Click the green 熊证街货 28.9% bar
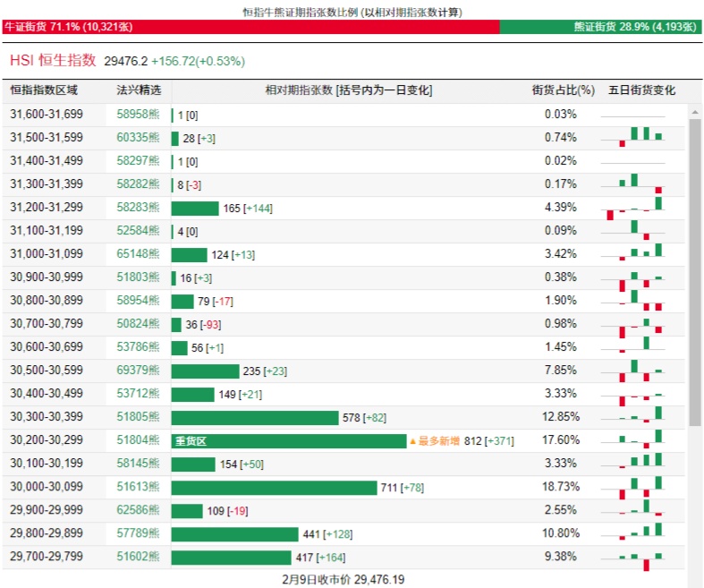 (600, 27)
